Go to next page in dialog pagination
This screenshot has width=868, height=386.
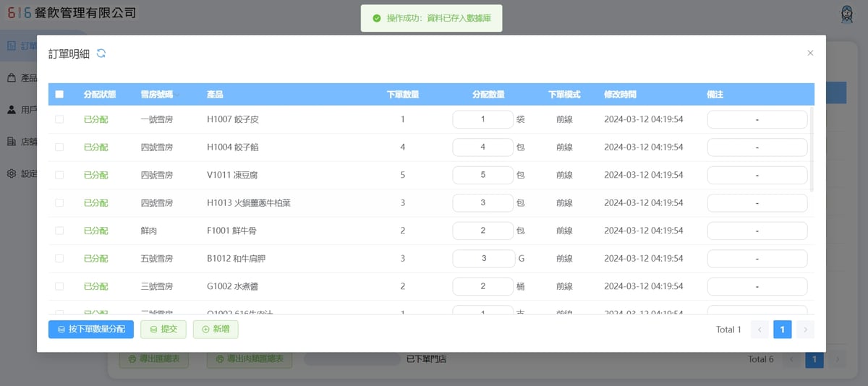coord(805,330)
